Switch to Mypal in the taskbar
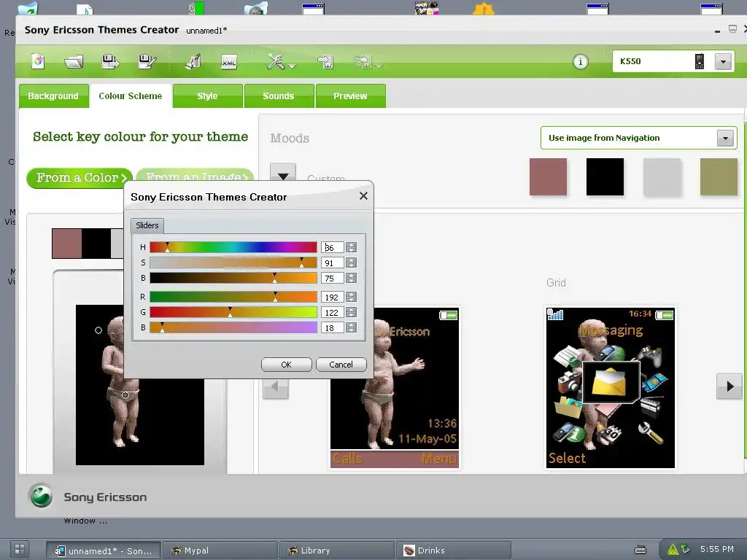Screen dimensions: 747x560 (x=220, y=551)
